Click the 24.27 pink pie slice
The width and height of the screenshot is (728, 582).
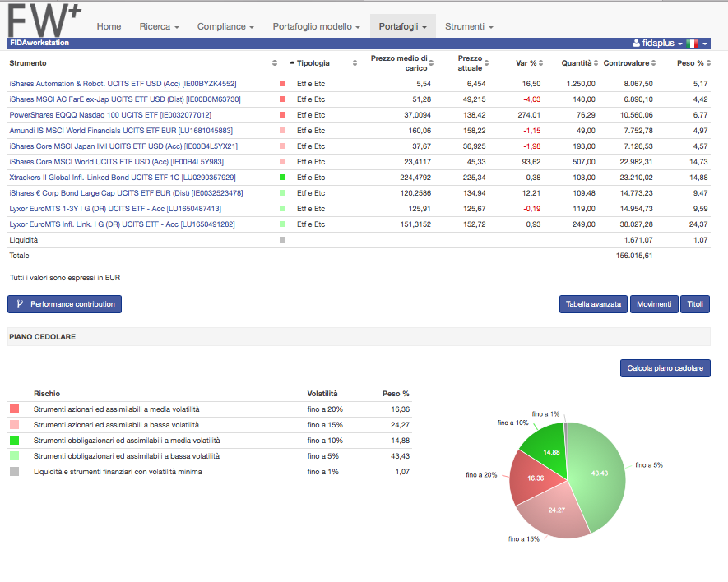[x=556, y=510]
